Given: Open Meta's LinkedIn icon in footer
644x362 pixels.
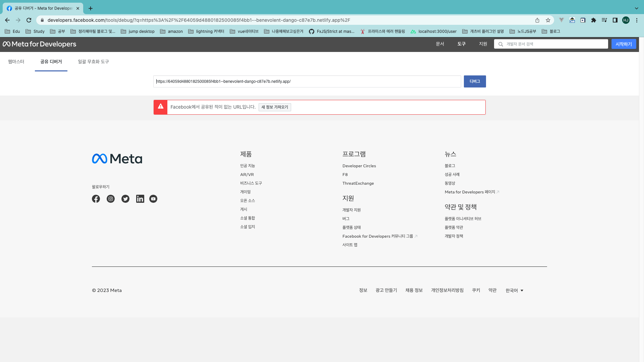Looking at the screenshot, I should pos(140,199).
